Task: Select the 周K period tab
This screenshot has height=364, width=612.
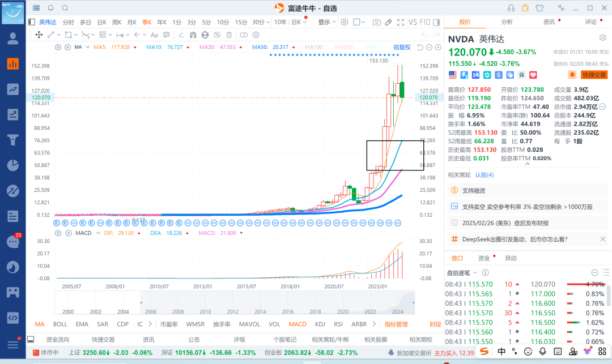Action: click(117, 22)
